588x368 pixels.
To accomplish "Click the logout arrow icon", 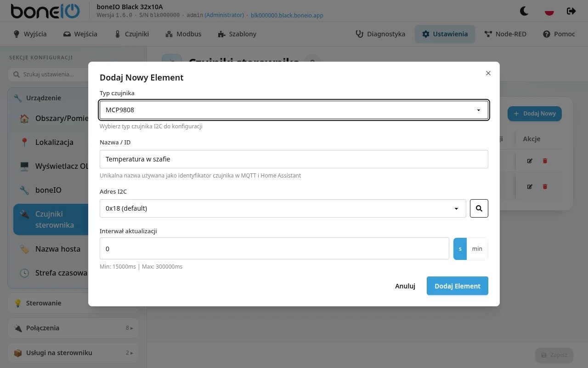I will tap(571, 11).
